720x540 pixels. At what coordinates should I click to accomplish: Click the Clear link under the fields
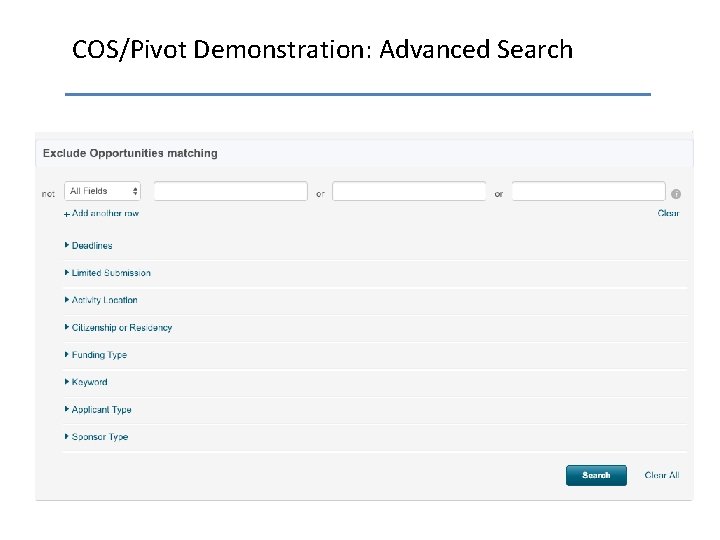[668, 213]
